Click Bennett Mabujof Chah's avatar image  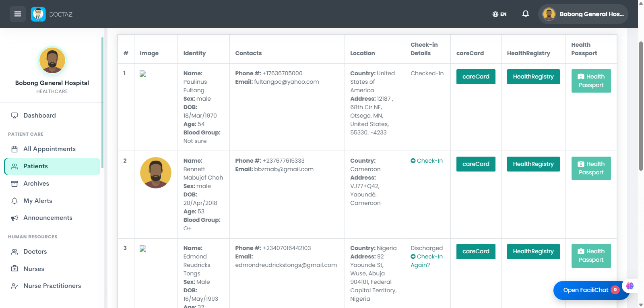click(156, 173)
